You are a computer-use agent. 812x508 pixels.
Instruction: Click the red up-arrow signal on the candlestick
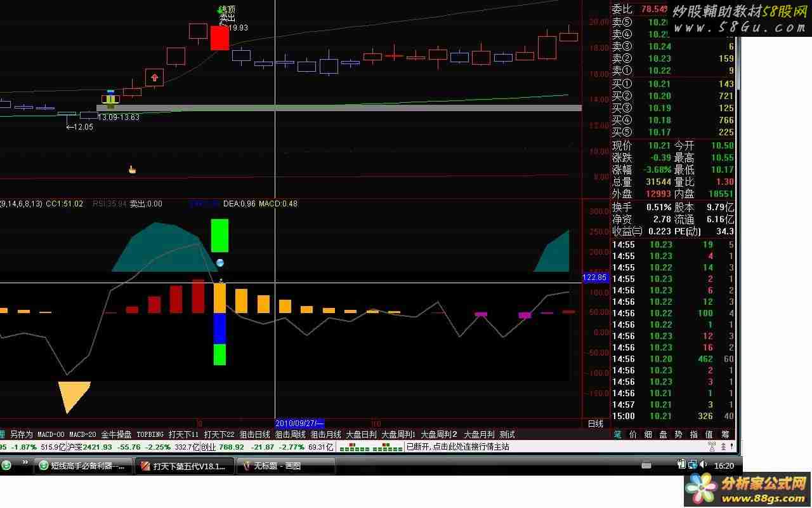pos(154,78)
